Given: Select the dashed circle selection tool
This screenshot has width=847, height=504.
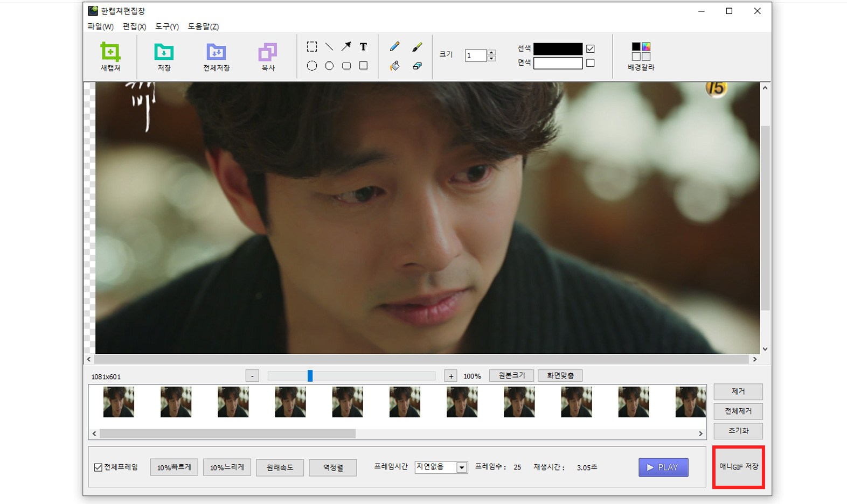Looking at the screenshot, I should coord(311,66).
